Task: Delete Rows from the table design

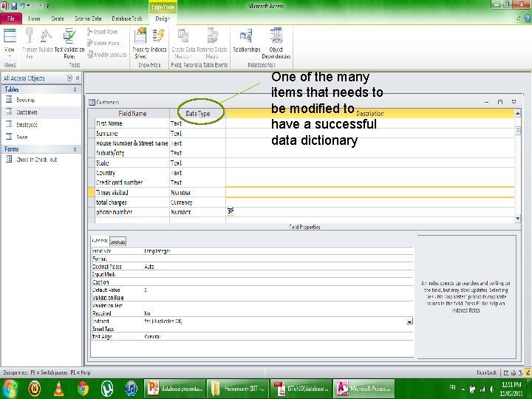Action: click(x=103, y=43)
